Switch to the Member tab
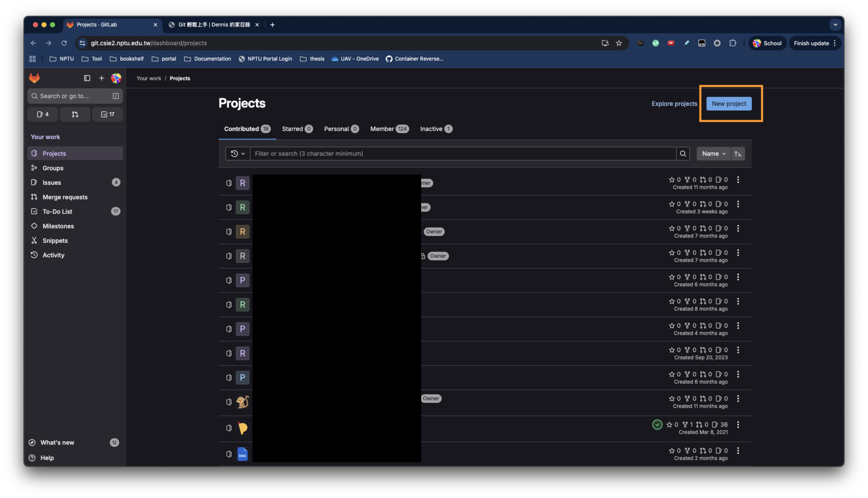 pyautogui.click(x=389, y=129)
